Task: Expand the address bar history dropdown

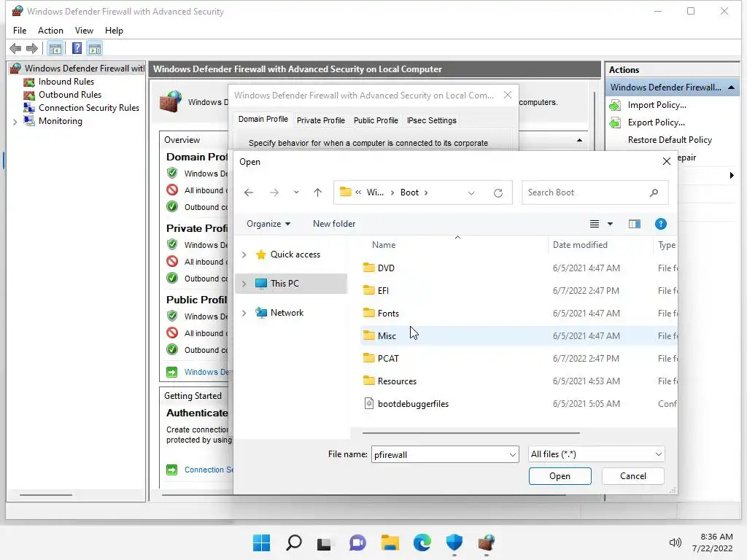Action: pos(471,192)
